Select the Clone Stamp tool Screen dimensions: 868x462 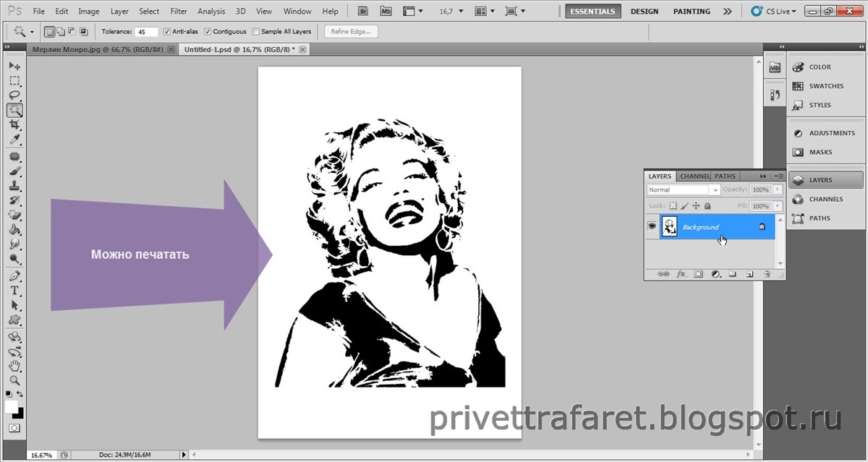14,185
